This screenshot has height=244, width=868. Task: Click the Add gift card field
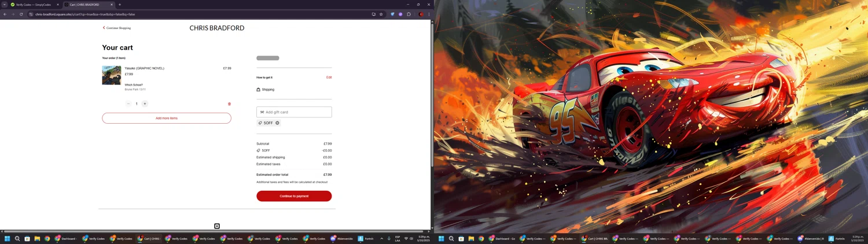click(x=294, y=112)
